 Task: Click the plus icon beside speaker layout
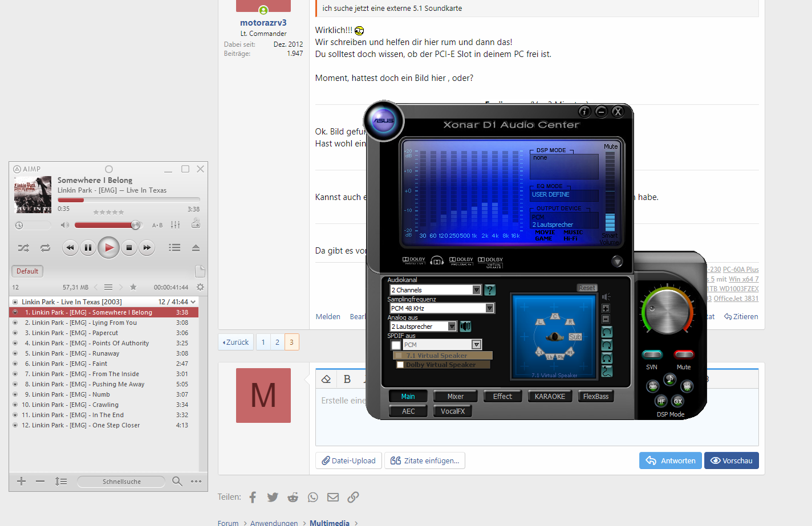pos(606,308)
